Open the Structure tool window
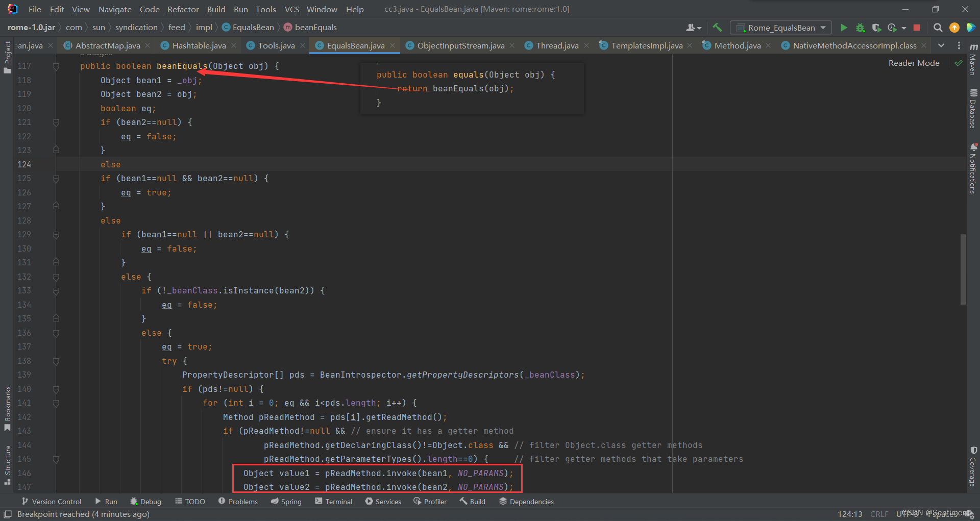The height and width of the screenshot is (521, 980). point(7,465)
